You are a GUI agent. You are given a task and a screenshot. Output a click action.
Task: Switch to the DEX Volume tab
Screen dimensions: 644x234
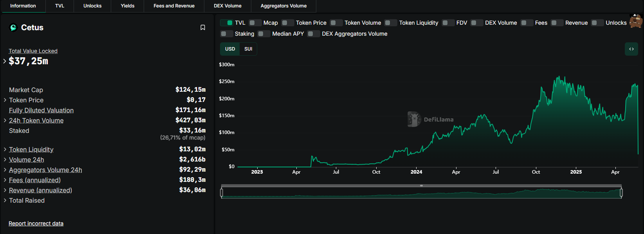(227, 6)
